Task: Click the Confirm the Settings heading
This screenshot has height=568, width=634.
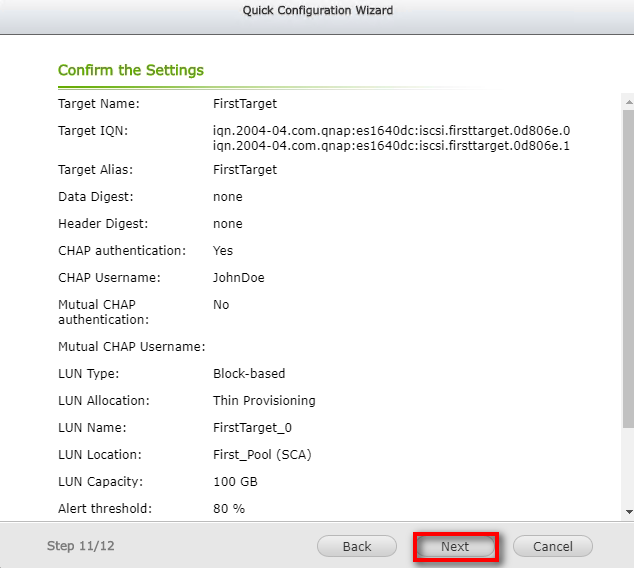Action: tap(131, 70)
